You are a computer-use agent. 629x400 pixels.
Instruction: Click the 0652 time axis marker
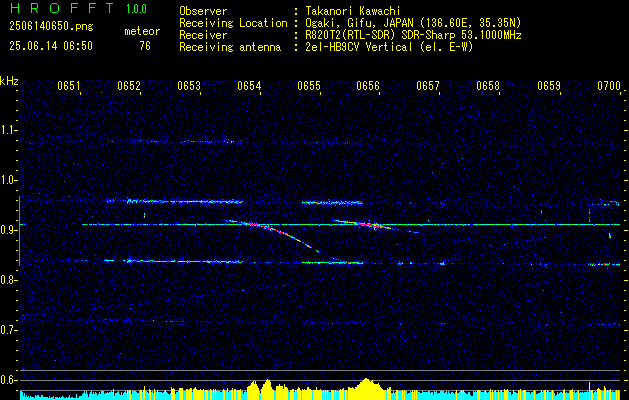pos(129,86)
